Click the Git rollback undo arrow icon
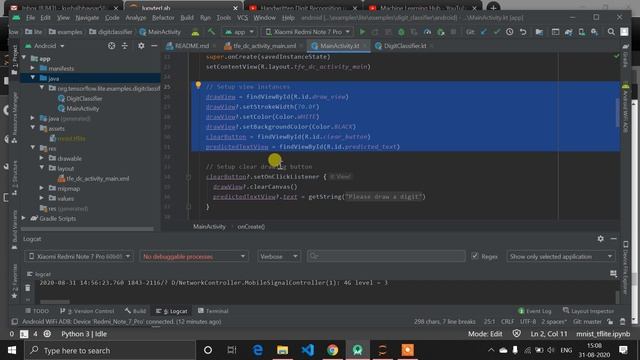640x360 pixels. [x=523, y=32]
